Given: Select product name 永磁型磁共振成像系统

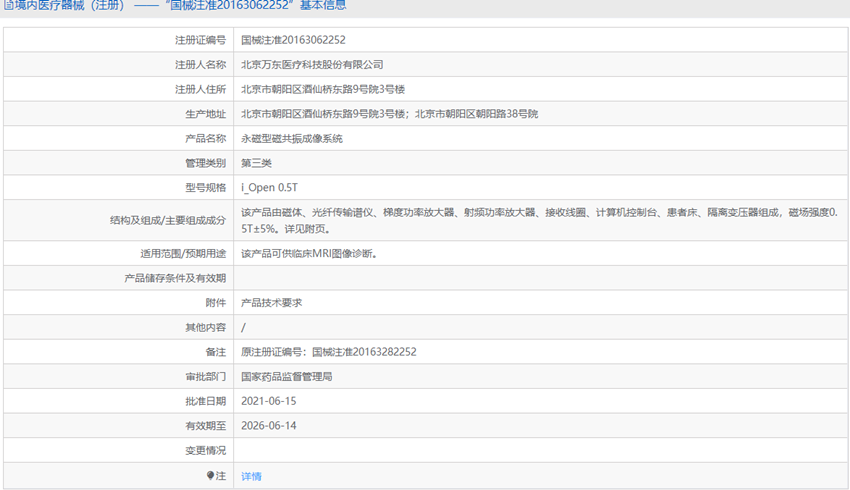Looking at the screenshot, I should [x=292, y=138].
